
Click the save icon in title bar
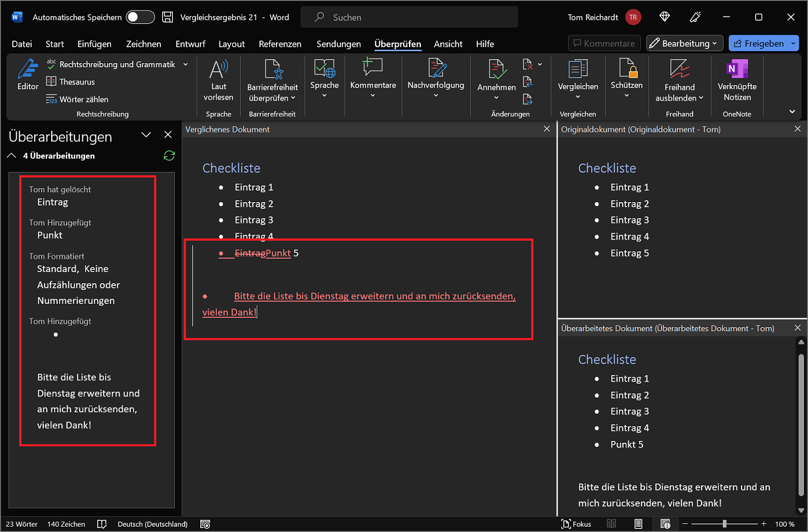[x=168, y=17]
